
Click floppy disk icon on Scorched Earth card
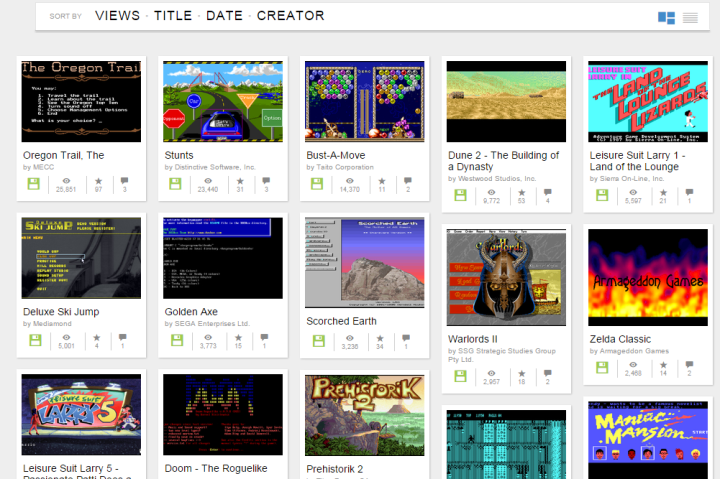pyautogui.click(x=320, y=340)
